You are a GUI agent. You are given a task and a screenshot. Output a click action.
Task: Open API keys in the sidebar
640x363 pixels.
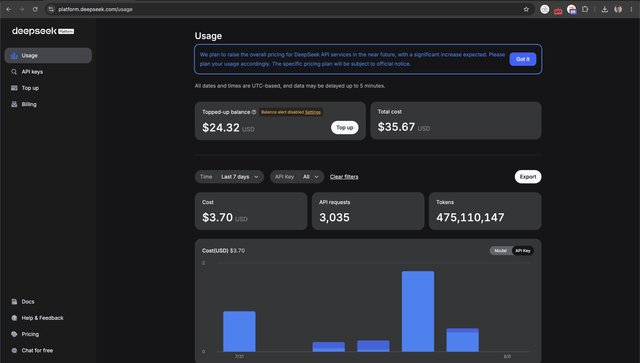[x=48, y=72]
